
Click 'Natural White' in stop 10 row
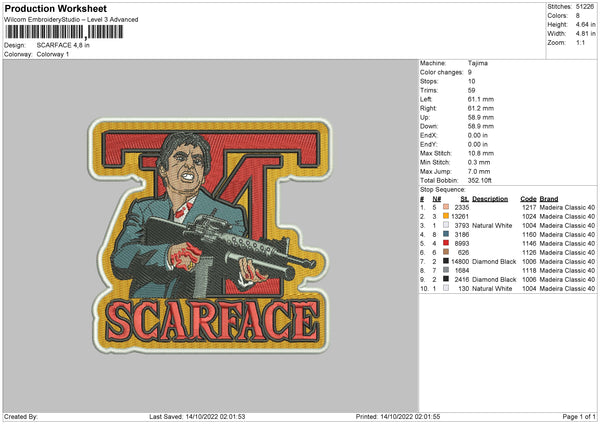tap(492, 289)
